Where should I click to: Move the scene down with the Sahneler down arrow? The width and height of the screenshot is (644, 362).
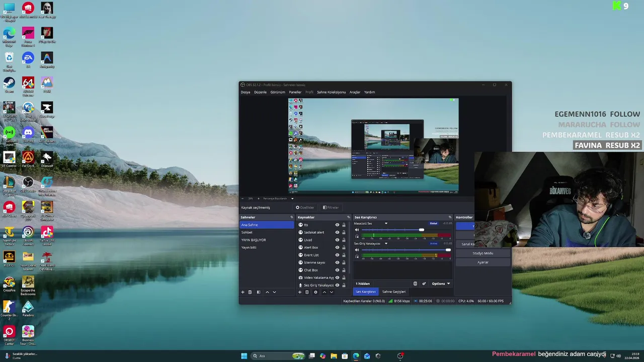coord(274,292)
